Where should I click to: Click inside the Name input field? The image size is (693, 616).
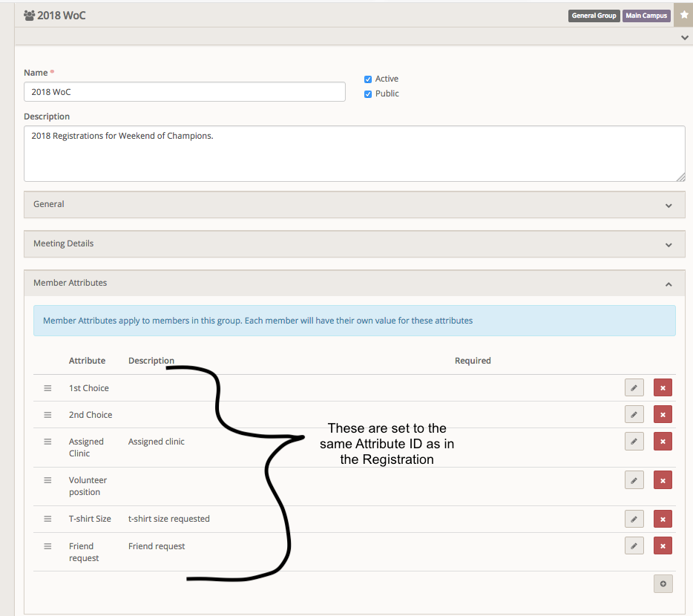point(184,91)
